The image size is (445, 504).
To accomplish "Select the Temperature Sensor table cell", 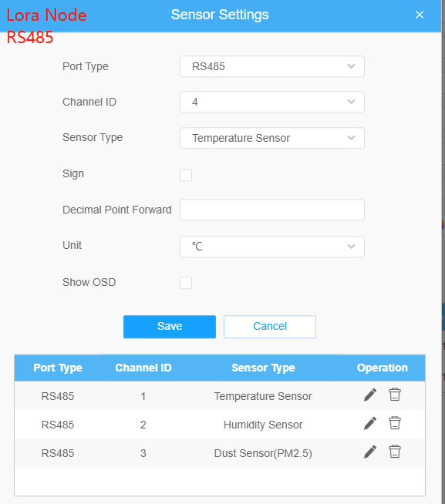I will (263, 396).
